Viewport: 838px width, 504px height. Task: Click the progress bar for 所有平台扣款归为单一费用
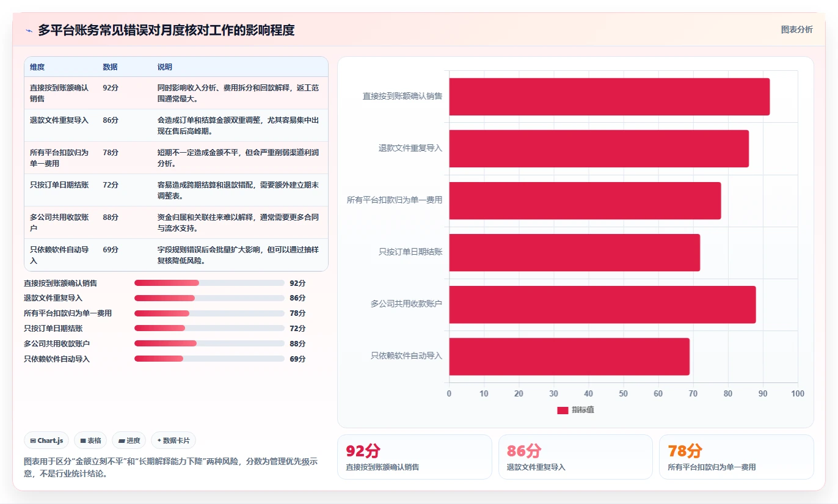(x=209, y=313)
